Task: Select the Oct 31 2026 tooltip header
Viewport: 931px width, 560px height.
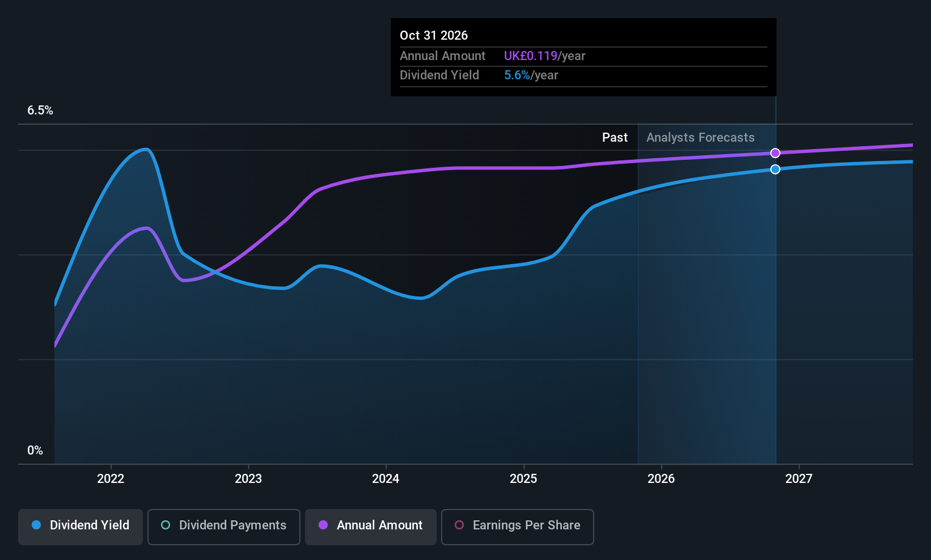Action: (434, 35)
